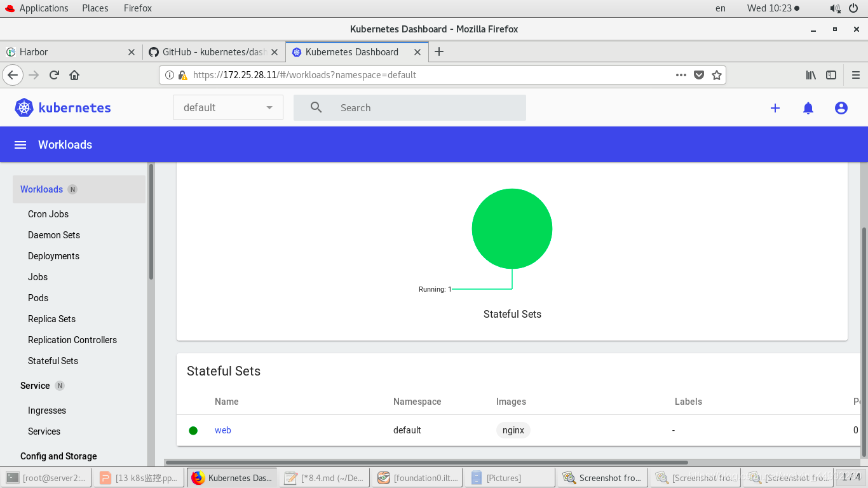Open Daemon Sets in sidebar
This screenshot has width=868, height=488.
(x=54, y=235)
